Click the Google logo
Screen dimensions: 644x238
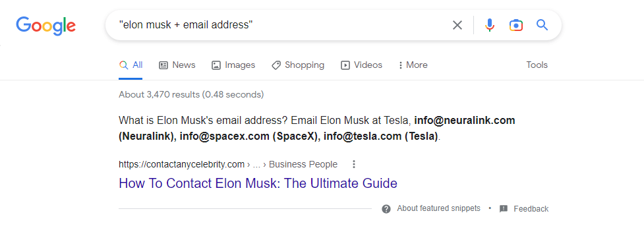(45, 26)
